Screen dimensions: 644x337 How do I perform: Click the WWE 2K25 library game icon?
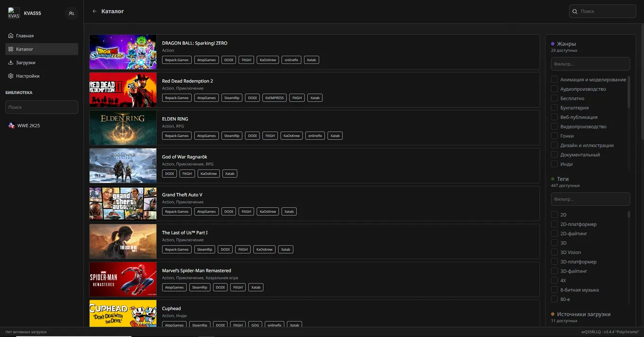click(11, 126)
